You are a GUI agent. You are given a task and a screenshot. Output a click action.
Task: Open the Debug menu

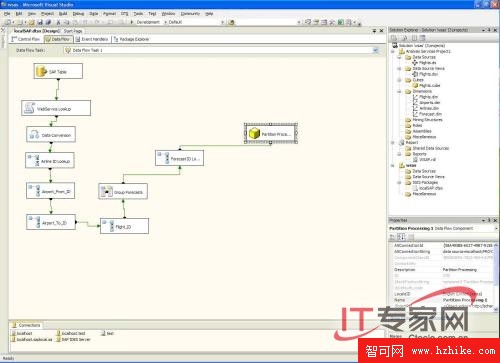click(78, 14)
